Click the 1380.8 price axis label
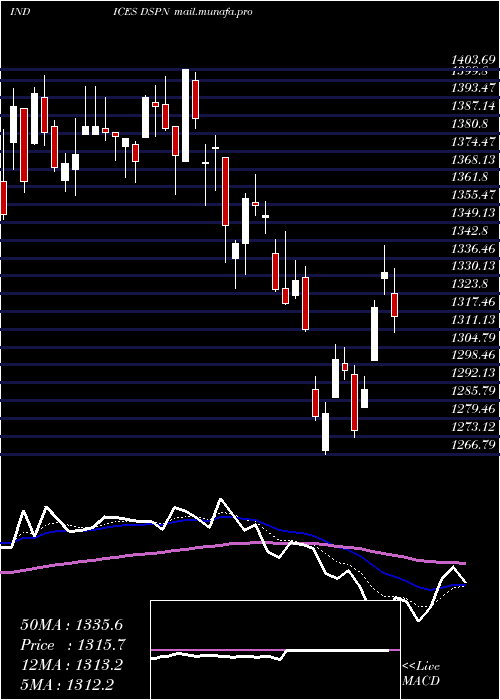The image size is (500, 700). pos(469,124)
